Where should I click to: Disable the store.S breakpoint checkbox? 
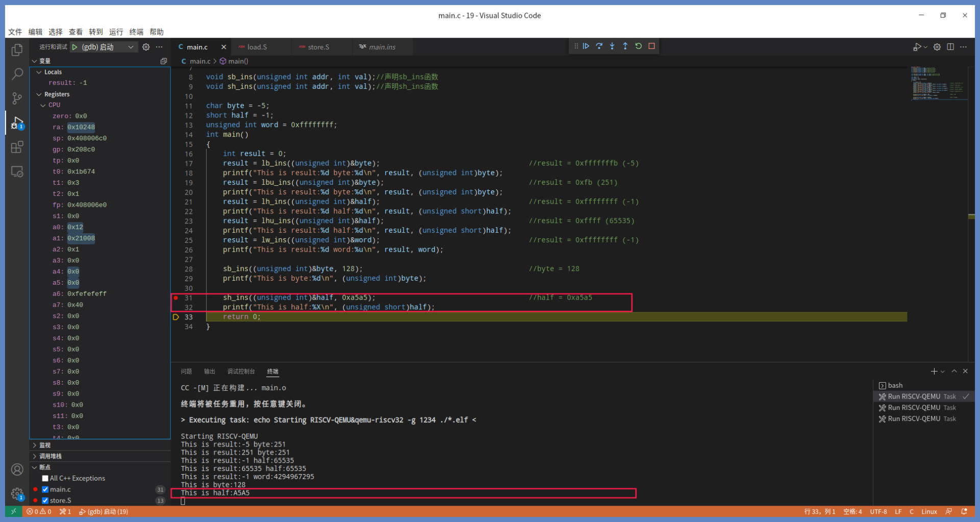(x=45, y=501)
